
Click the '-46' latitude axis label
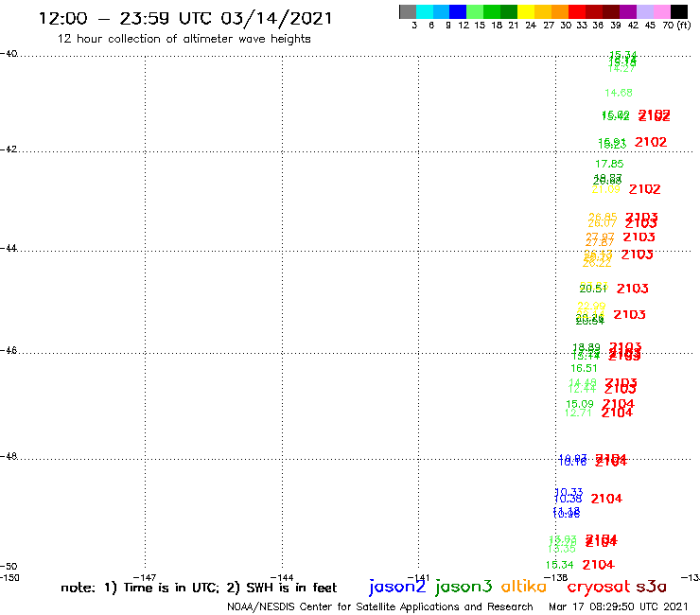point(9,350)
